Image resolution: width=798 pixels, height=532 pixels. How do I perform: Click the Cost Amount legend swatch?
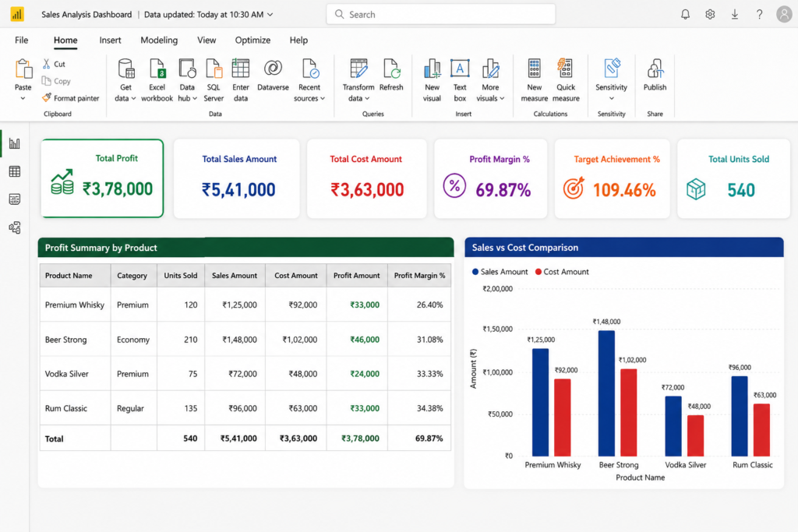click(x=538, y=272)
